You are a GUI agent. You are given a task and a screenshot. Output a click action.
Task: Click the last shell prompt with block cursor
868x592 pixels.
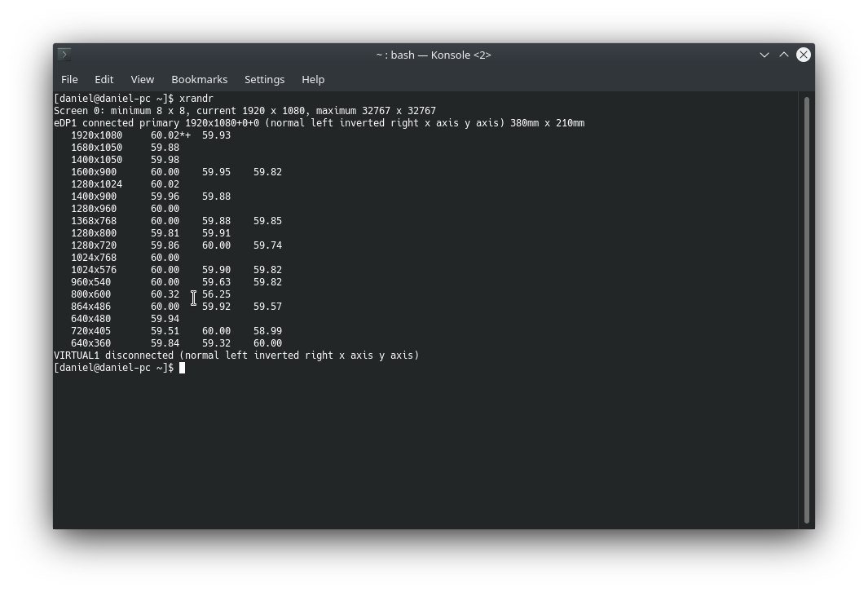[120, 368]
